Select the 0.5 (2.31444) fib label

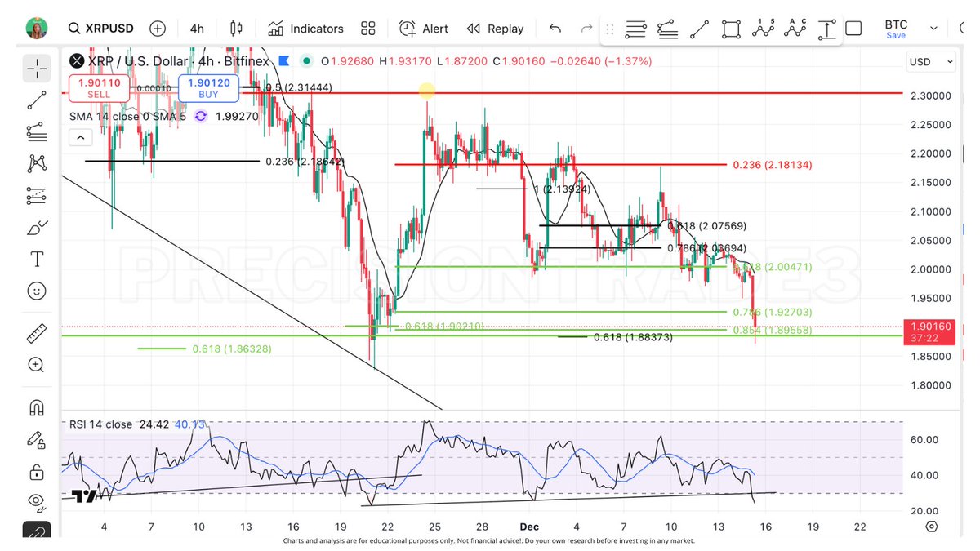(x=299, y=87)
